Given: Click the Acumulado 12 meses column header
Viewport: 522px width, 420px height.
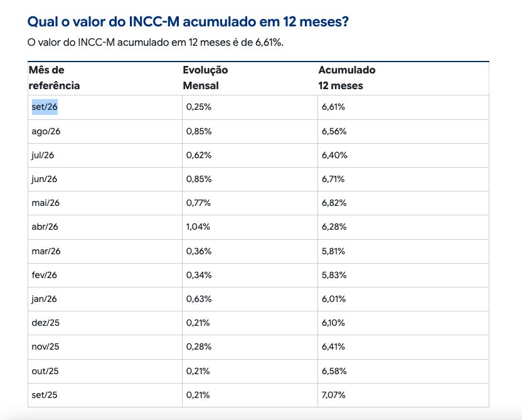Looking at the screenshot, I should 347,78.
